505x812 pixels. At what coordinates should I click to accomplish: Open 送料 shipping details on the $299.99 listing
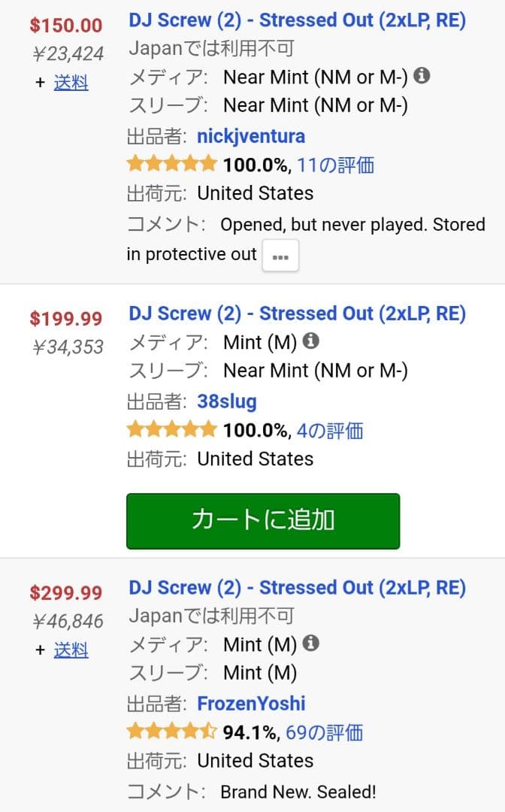(71, 650)
